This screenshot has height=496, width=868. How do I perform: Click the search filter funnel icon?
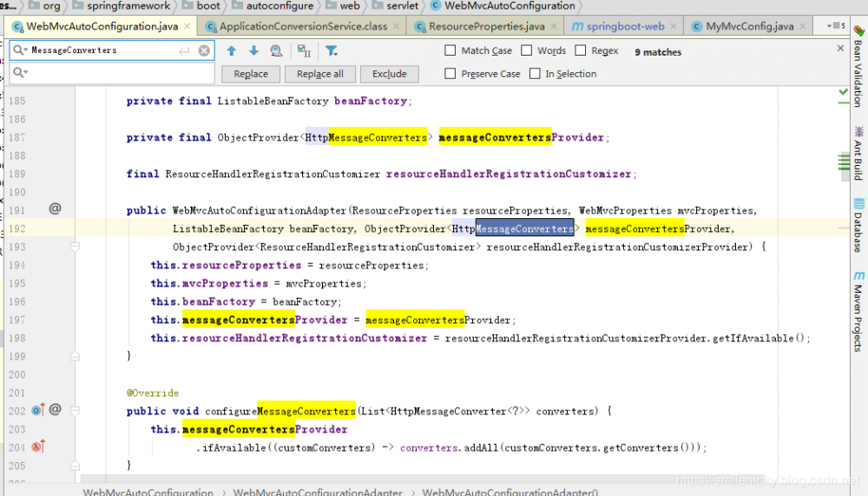[x=331, y=51]
